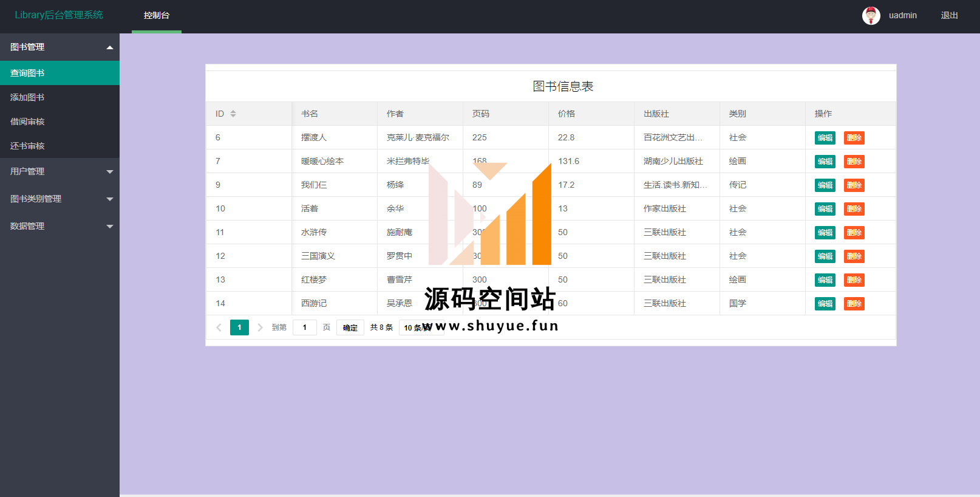The image size is (980, 497).
Task: Collapse the 图书管理 menu arrow
Action: coord(110,47)
